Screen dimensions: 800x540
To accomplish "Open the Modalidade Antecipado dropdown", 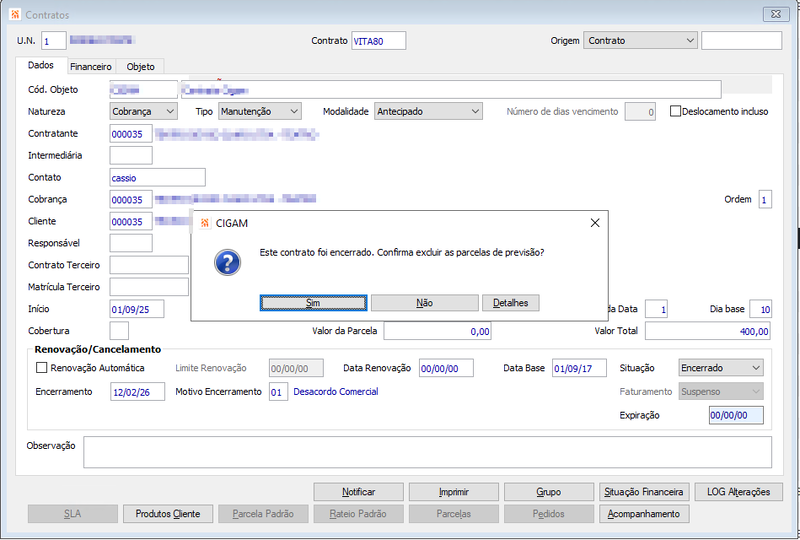I will pyautogui.click(x=428, y=111).
